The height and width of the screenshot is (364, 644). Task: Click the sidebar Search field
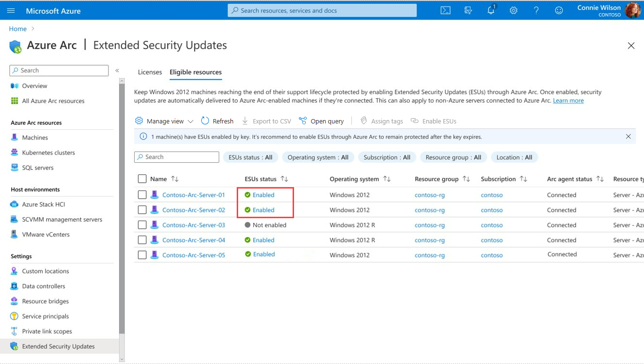(x=59, y=70)
